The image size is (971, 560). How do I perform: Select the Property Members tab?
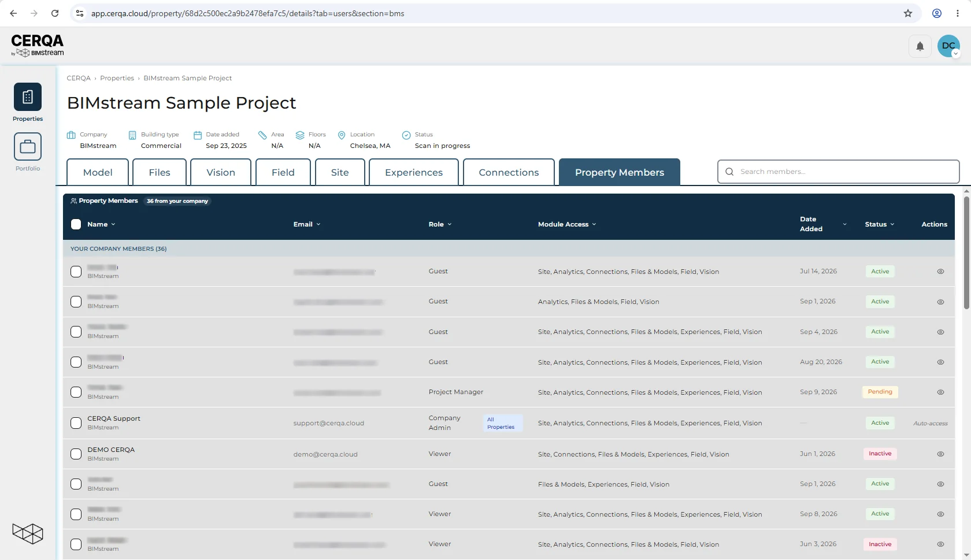[620, 172]
